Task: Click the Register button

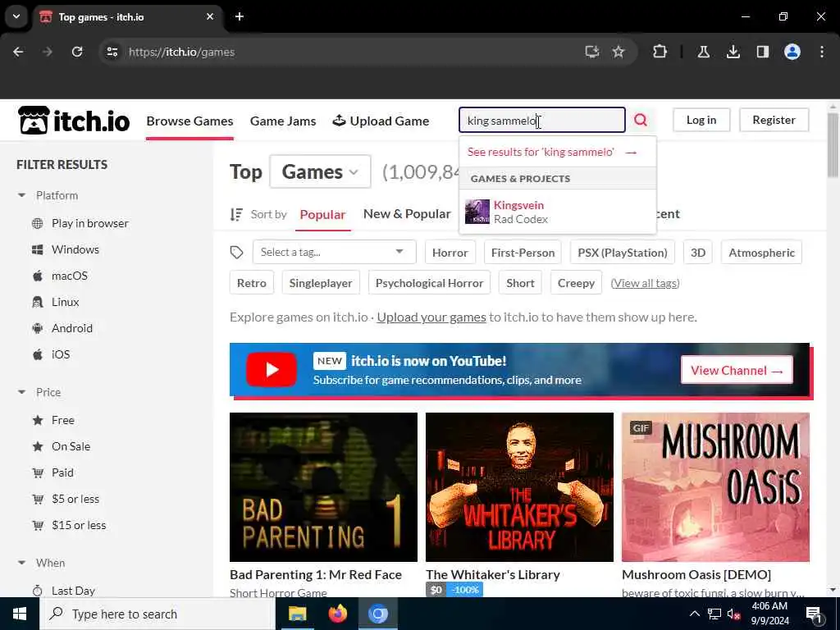Action: (x=774, y=120)
